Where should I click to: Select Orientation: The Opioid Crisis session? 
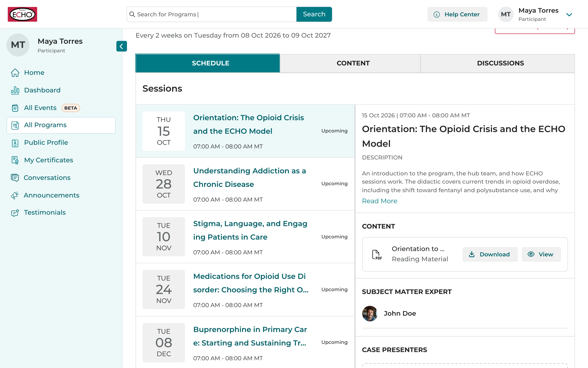[245, 131]
